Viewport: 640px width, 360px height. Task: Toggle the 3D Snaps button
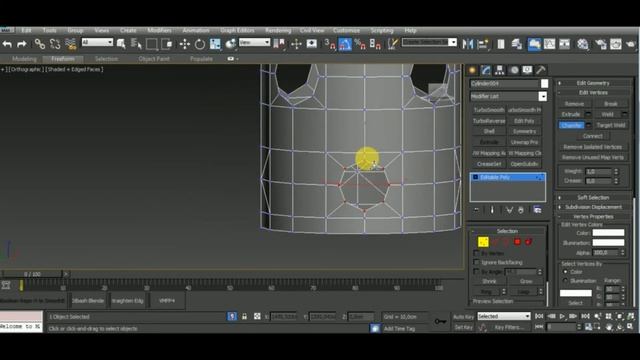point(330,44)
